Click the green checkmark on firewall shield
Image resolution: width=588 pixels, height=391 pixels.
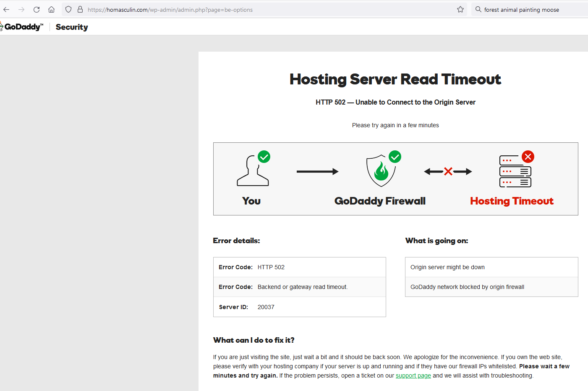click(x=395, y=157)
